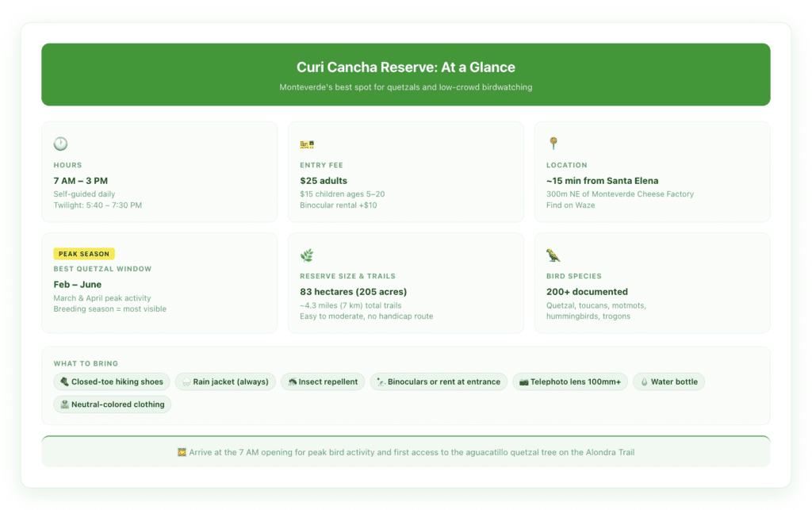The height and width of the screenshot is (510, 812).
Task: Click the paw icon on Closed-toe hiking shoes chip
Action: coord(64,382)
